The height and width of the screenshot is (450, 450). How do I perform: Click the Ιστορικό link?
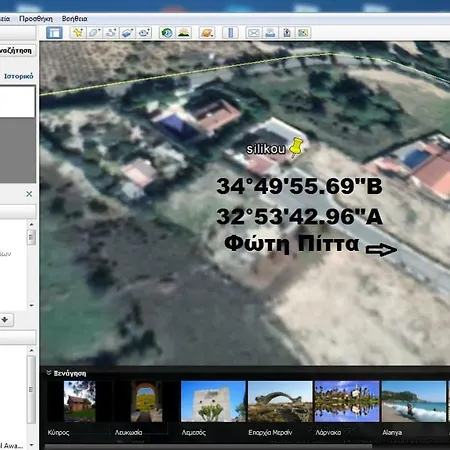click(19, 76)
